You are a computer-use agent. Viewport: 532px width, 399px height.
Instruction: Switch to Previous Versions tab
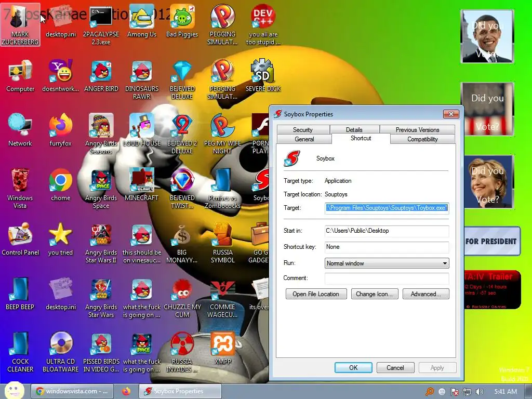[417, 129]
